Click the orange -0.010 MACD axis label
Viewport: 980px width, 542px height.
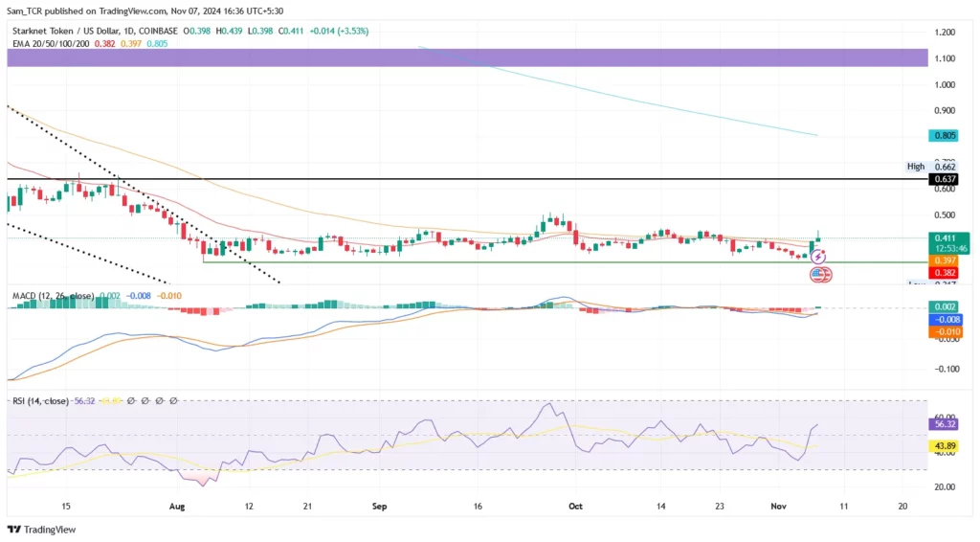[945, 332]
